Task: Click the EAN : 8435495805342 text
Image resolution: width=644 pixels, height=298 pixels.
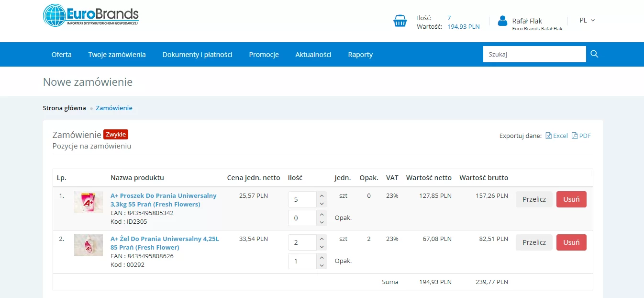Action: click(x=142, y=213)
